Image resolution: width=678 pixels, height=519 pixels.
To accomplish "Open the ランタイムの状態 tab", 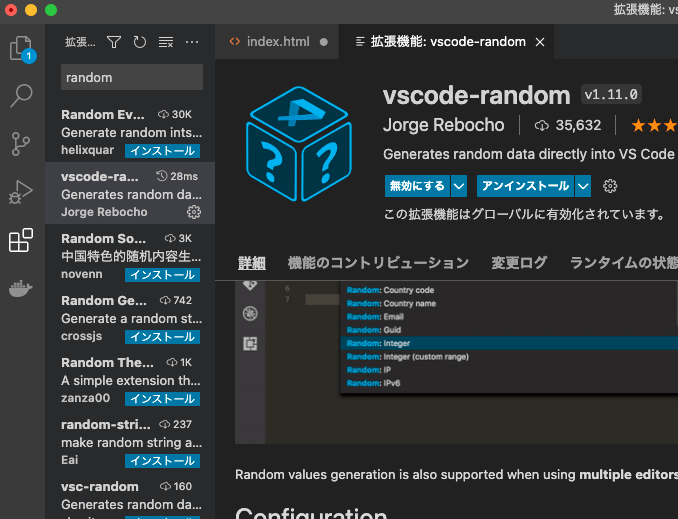I will 624,263.
